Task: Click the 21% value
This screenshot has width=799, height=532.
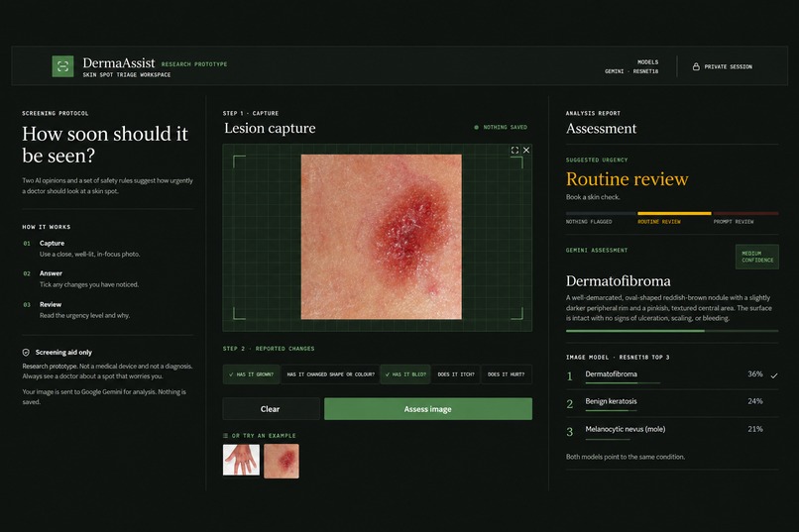Action: tap(755, 429)
